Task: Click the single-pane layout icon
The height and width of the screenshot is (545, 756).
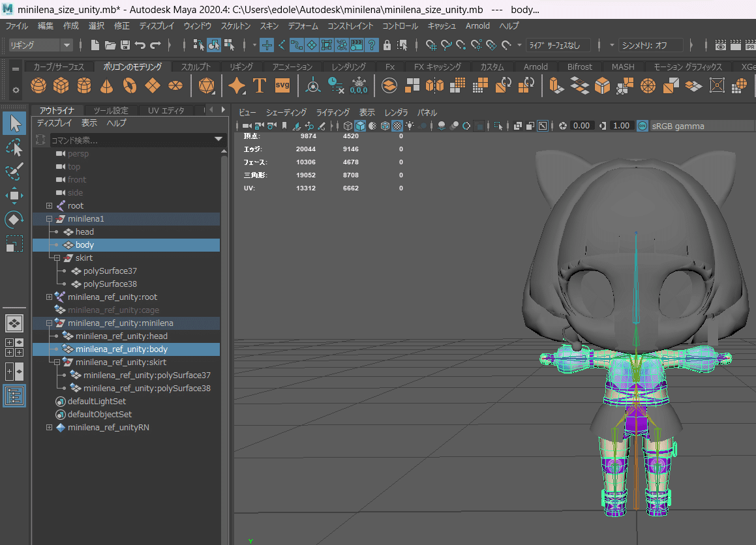Action: (x=14, y=323)
